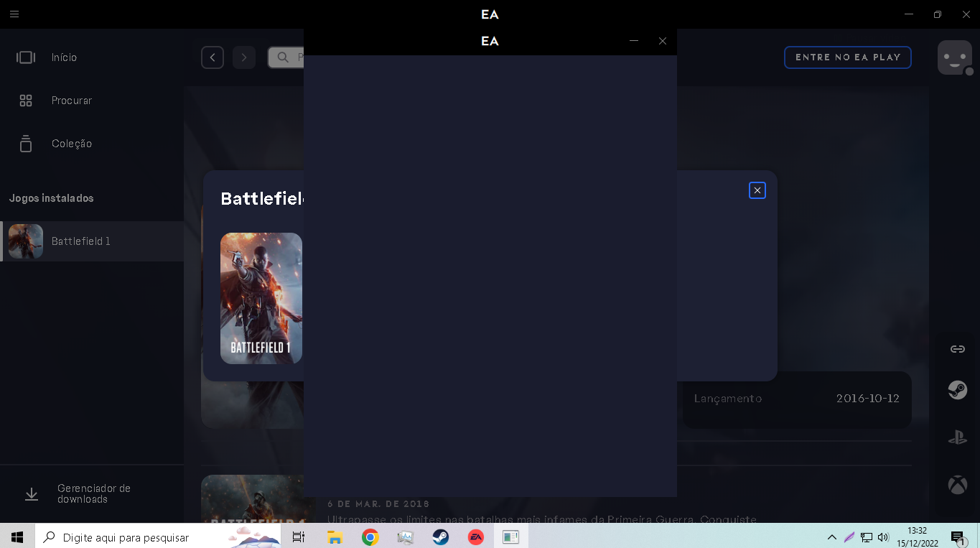The height and width of the screenshot is (548, 980).
Task: Navigate forward with the right arrow button
Action: [244, 57]
